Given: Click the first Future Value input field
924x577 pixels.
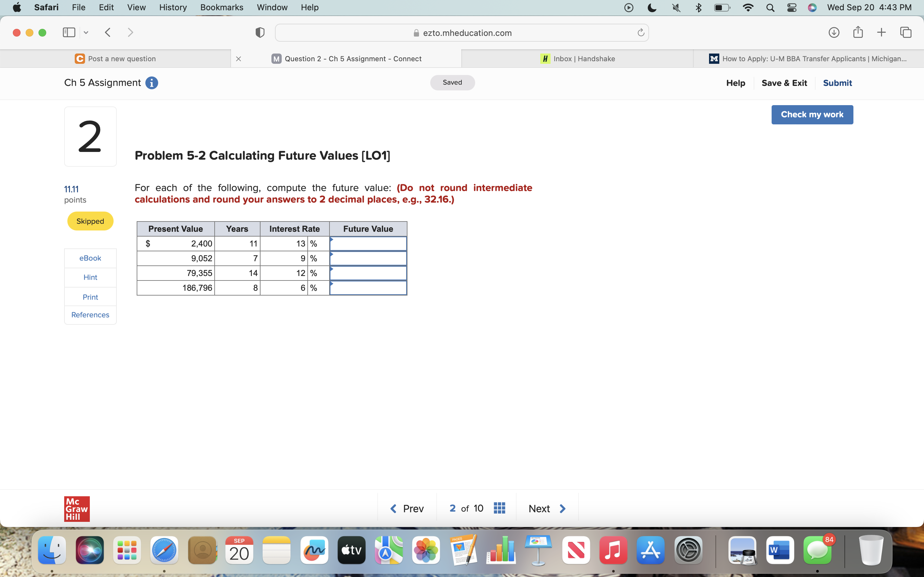Looking at the screenshot, I should coord(368,244).
